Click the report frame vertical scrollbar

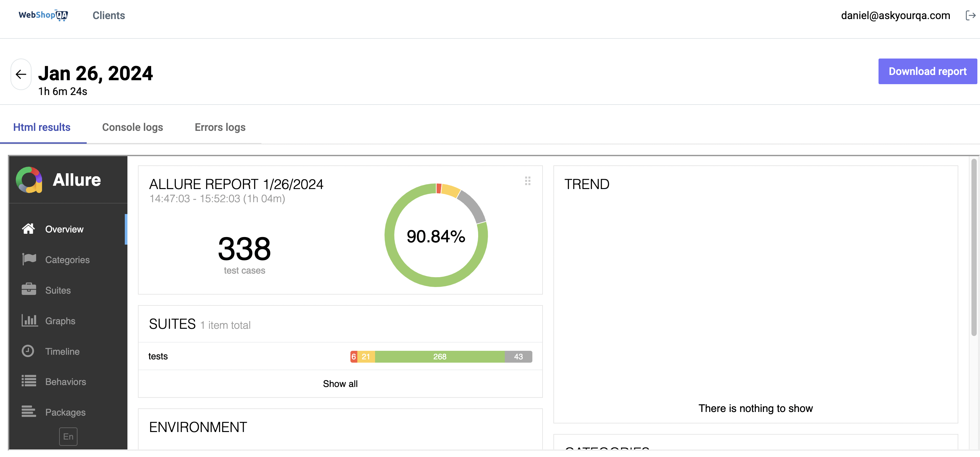click(x=974, y=248)
